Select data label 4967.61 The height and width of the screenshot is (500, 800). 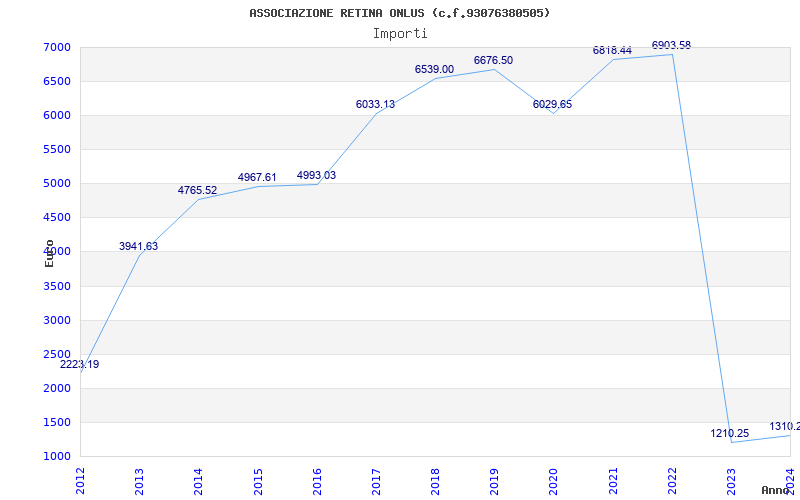[257, 178]
